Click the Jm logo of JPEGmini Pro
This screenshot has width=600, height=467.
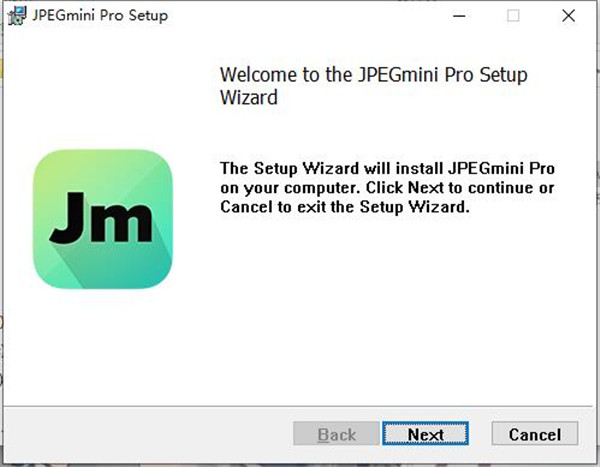[103, 219]
